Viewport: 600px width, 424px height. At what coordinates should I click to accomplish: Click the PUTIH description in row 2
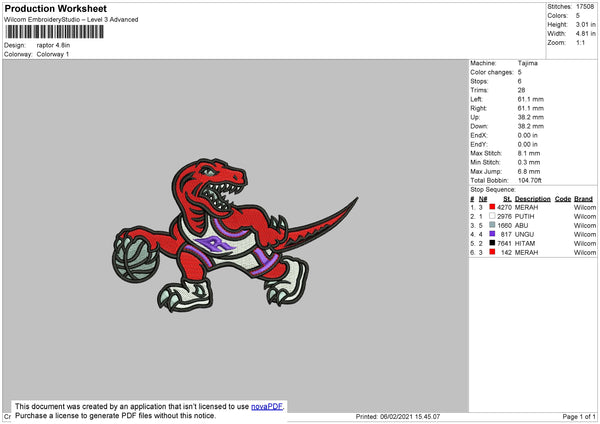tap(524, 216)
